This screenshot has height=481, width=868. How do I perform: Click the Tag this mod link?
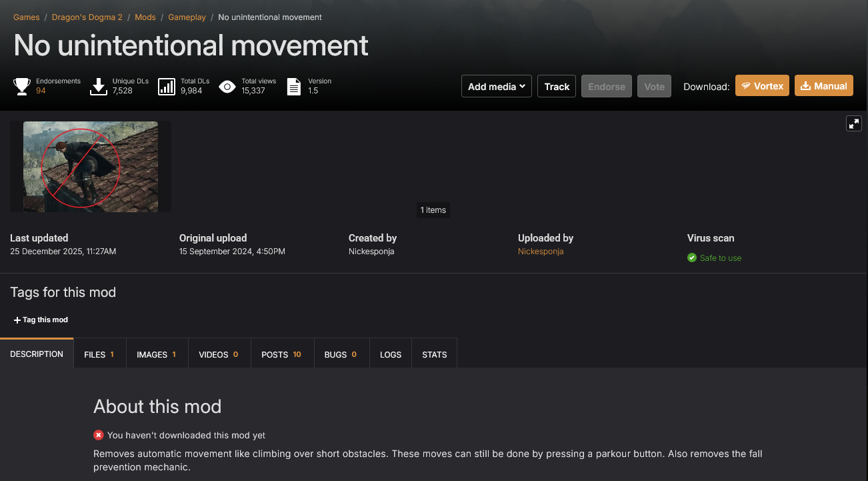(x=41, y=320)
